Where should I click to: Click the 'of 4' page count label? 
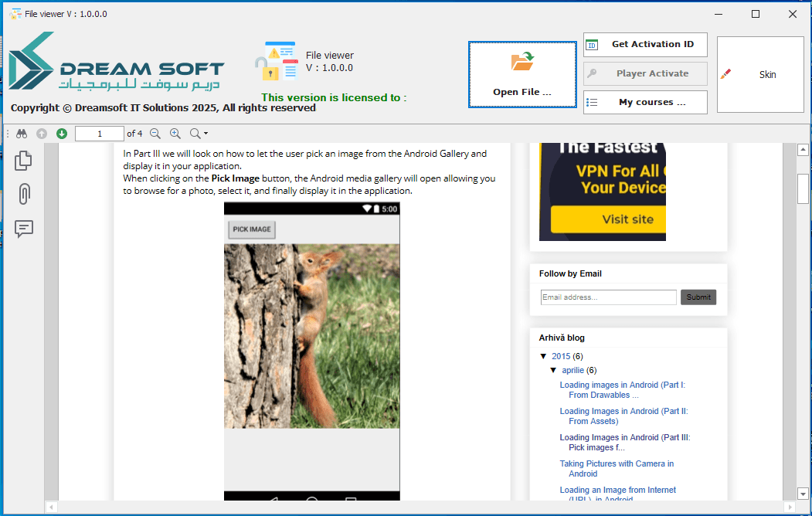coord(134,134)
